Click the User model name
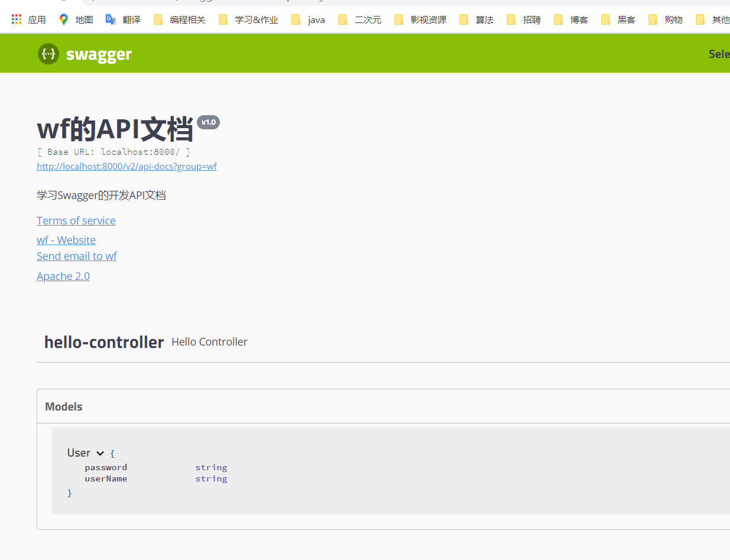The width and height of the screenshot is (730, 560). pyautogui.click(x=79, y=453)
